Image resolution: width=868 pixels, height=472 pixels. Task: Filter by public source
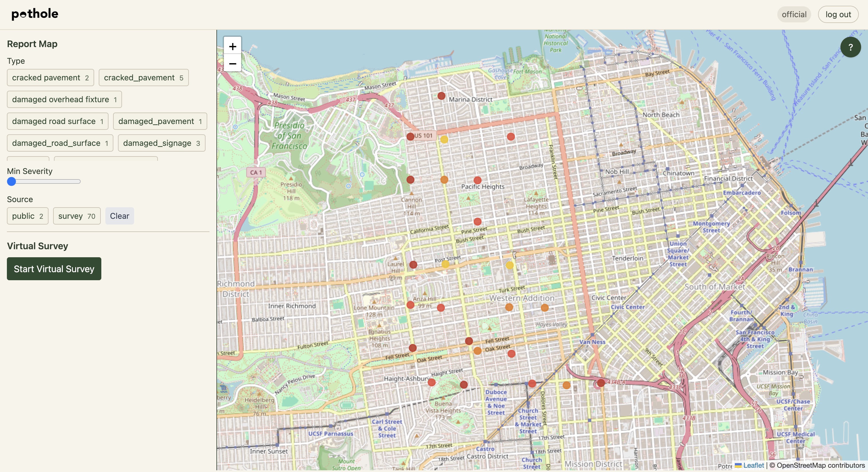[x=27, y=216]
